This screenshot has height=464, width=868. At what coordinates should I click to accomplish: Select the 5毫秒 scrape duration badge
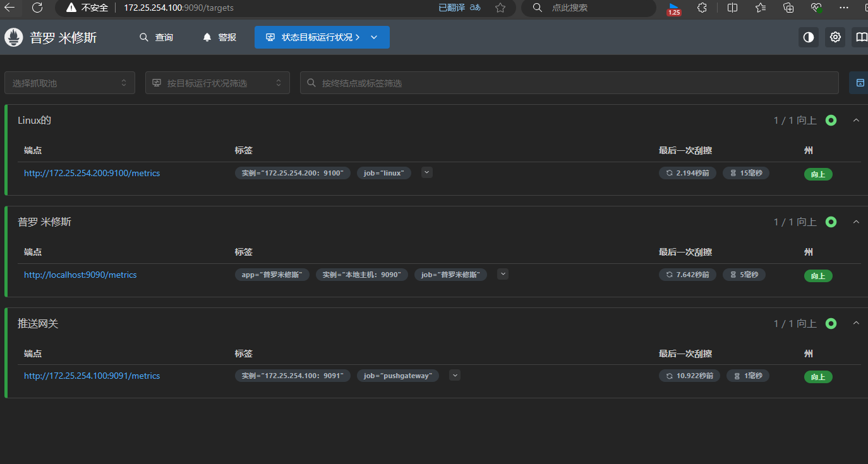[744, 275]
